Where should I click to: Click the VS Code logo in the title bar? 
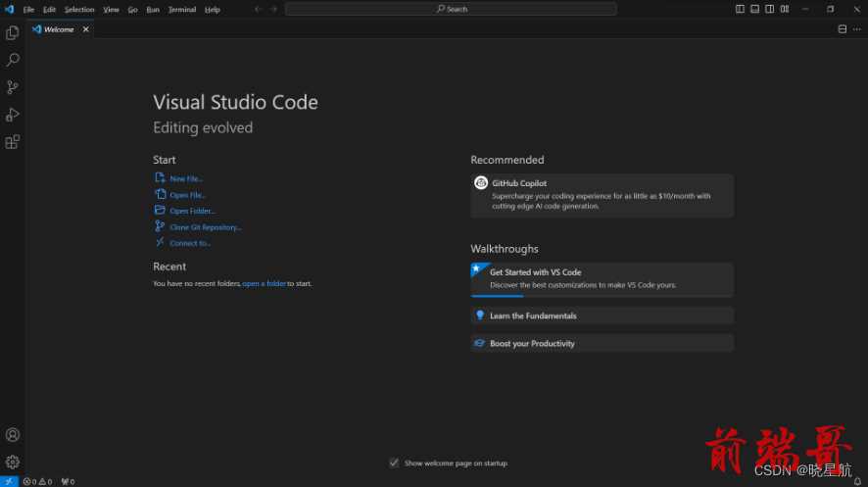pyautogui.click(x=10, y=9)
